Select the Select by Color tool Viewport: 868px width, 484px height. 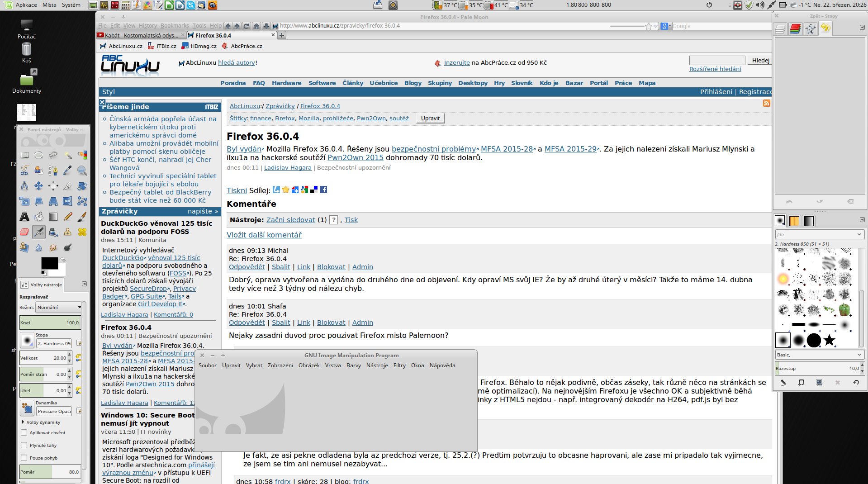[82, 155]
